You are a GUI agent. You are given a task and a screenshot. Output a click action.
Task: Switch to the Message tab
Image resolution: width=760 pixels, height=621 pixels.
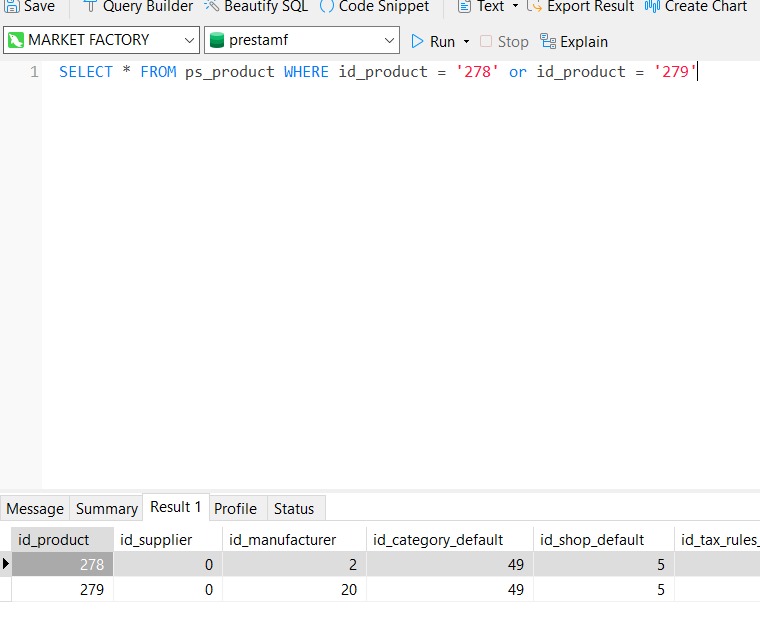click(35, 508)
